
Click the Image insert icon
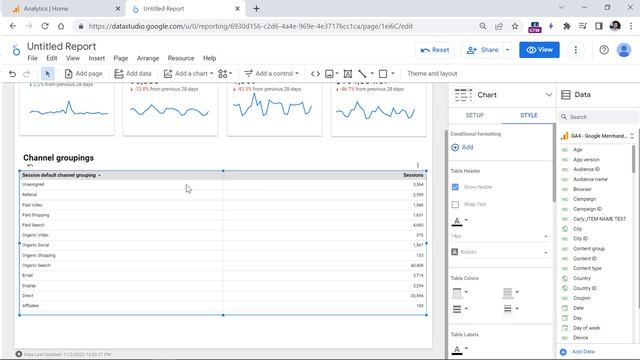click(x=329, y=74)
